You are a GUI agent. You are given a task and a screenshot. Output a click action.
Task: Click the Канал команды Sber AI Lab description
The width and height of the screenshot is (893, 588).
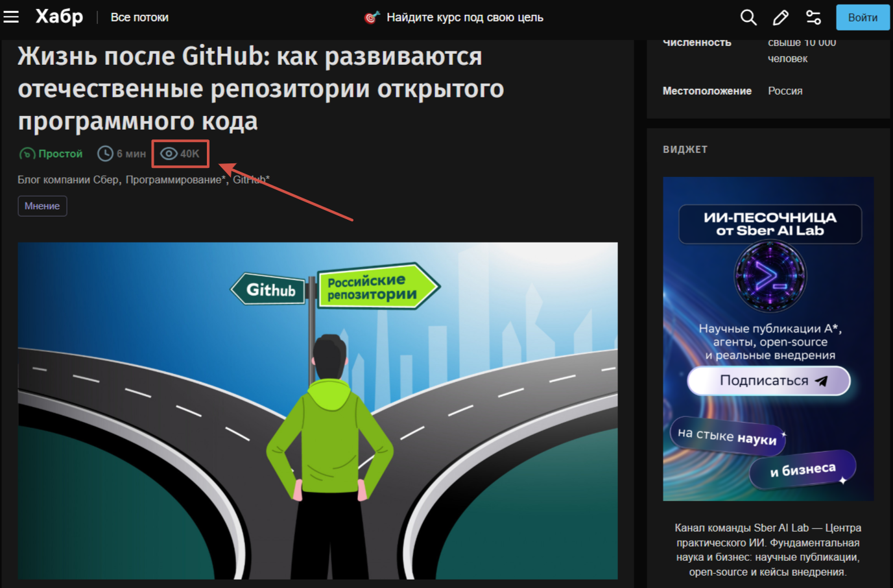tap(768, 550)
